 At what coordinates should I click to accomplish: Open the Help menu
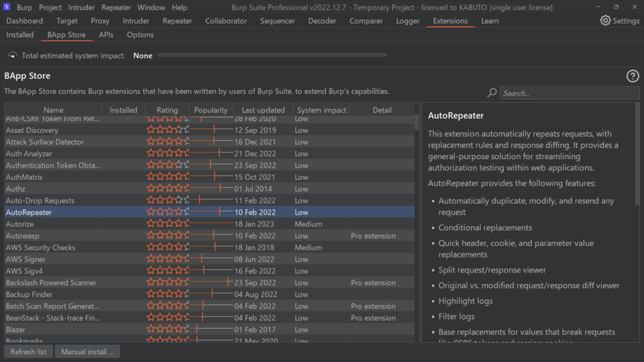(x=179, y=8)
